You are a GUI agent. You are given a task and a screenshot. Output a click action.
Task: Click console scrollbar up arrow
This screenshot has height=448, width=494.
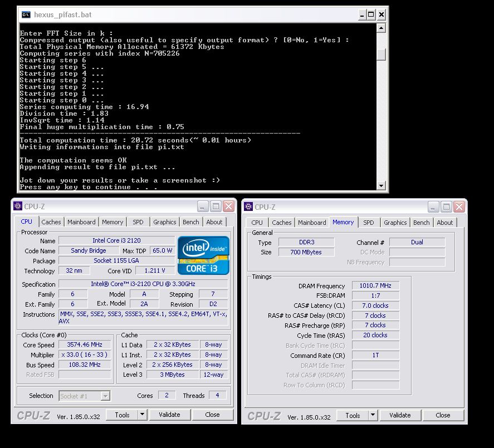pyautogui.click(x=381, y=28)
